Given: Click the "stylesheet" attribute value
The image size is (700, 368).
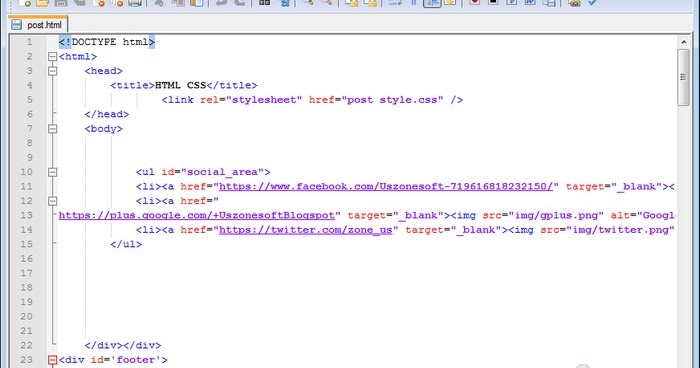Looking at the screenshot, I should (264, 100).
